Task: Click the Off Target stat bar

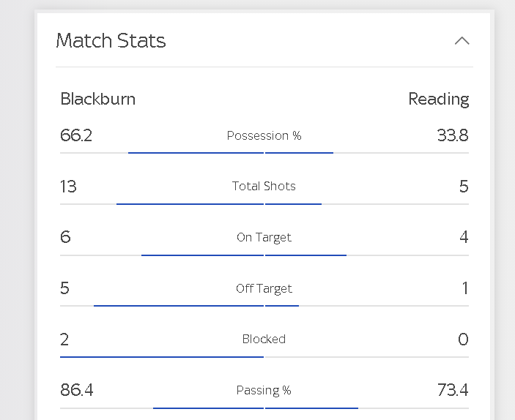Action: pos(264,306)
